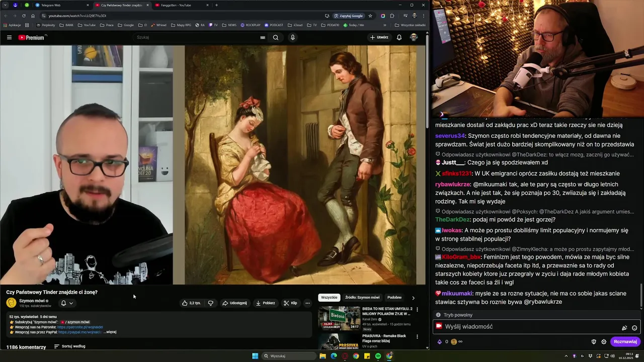Open options for Bieda video suggestion

pyautogui.click(x=417, y=310)
